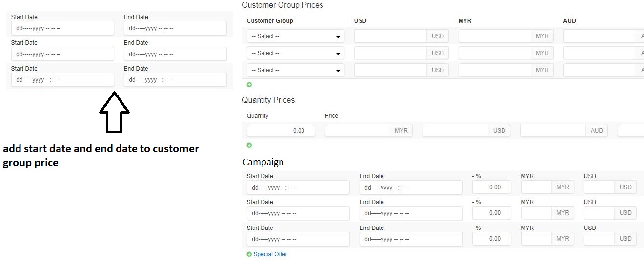
Task: Select Quantity Prices AUD price field
Action: [553, 131]
